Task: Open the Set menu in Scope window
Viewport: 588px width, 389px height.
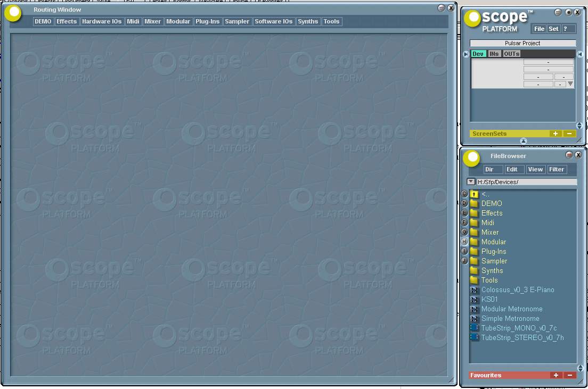Action: [553, 29]
